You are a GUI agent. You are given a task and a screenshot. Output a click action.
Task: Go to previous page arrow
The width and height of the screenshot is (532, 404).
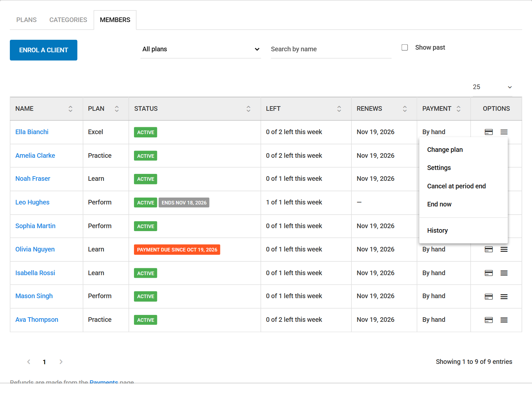click(29, 362)
